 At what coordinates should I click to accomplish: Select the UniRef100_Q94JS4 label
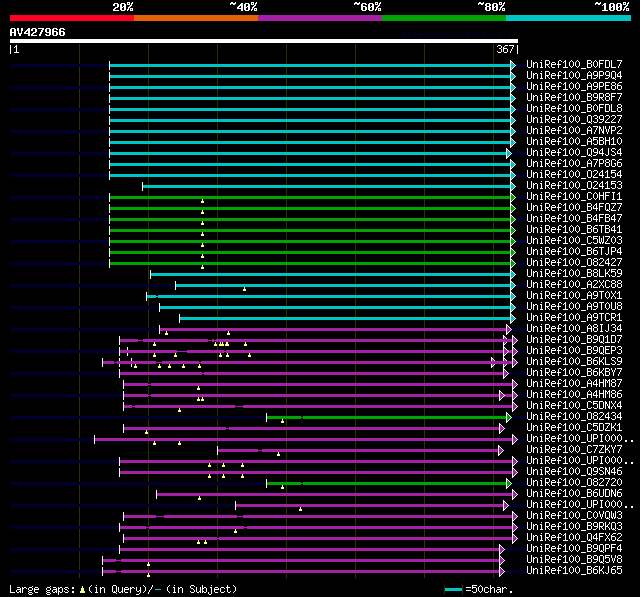point(574,153)
